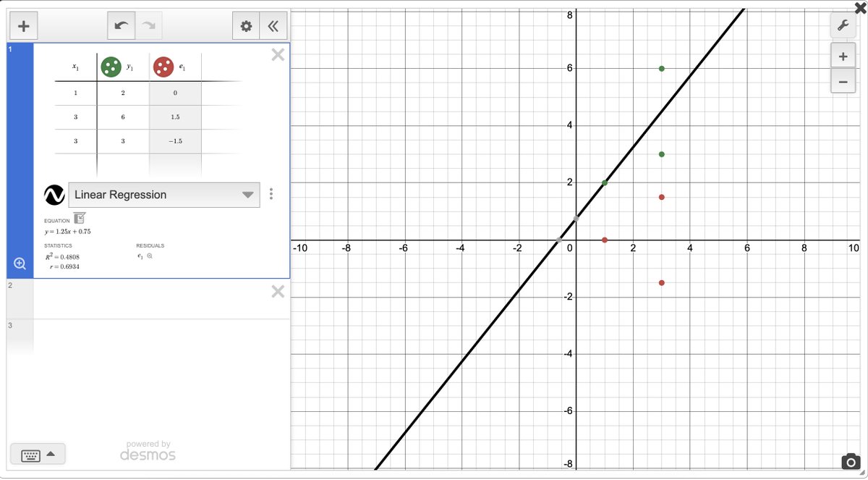868x480 pixels.
Task: Click the empty fourth-row x1 cell
Action: (75, 164)
